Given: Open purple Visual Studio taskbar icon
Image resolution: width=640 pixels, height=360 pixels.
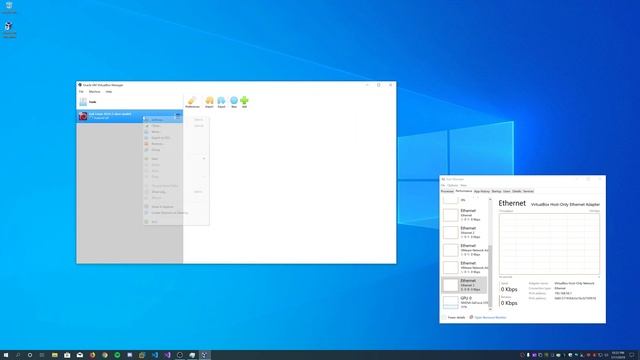Looking at the screenshot, I should pyautogui.click(x=167, y=355).
